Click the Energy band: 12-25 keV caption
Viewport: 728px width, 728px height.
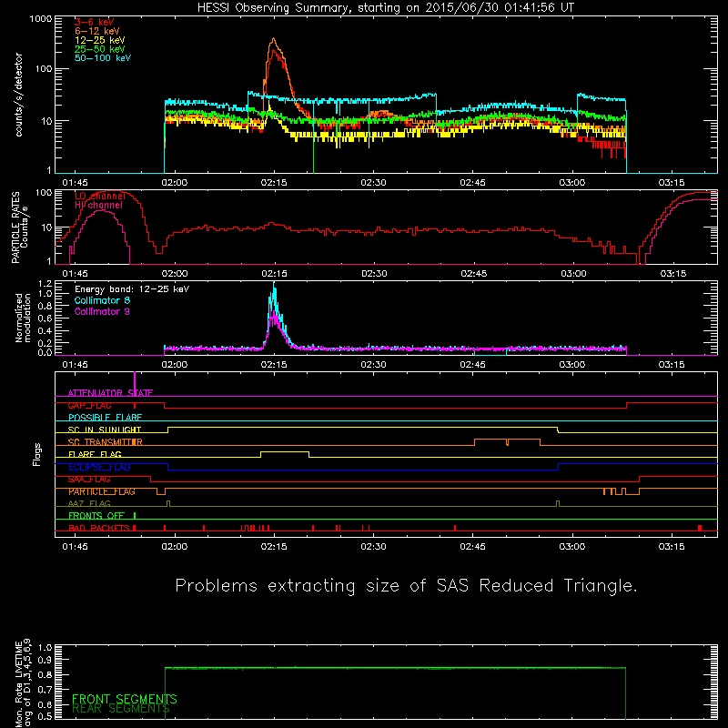click(132, 288)
